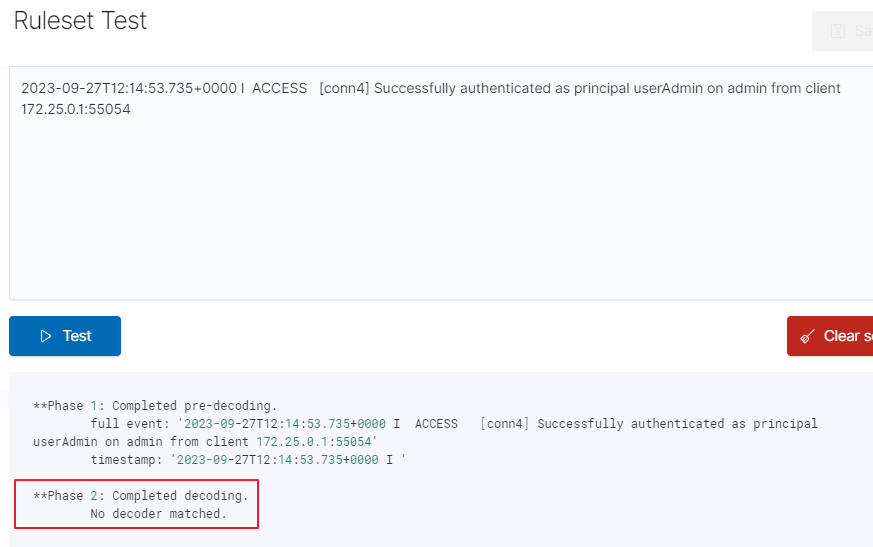Click the Phase 2 Completed decoding line
The height and width of the screenshot is (547, 873).
pos(141,495)
